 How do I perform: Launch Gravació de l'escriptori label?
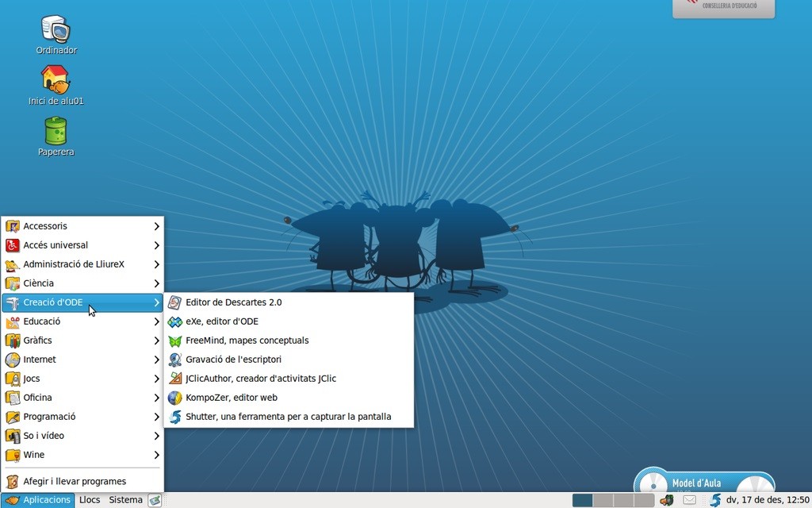(234, 360)
